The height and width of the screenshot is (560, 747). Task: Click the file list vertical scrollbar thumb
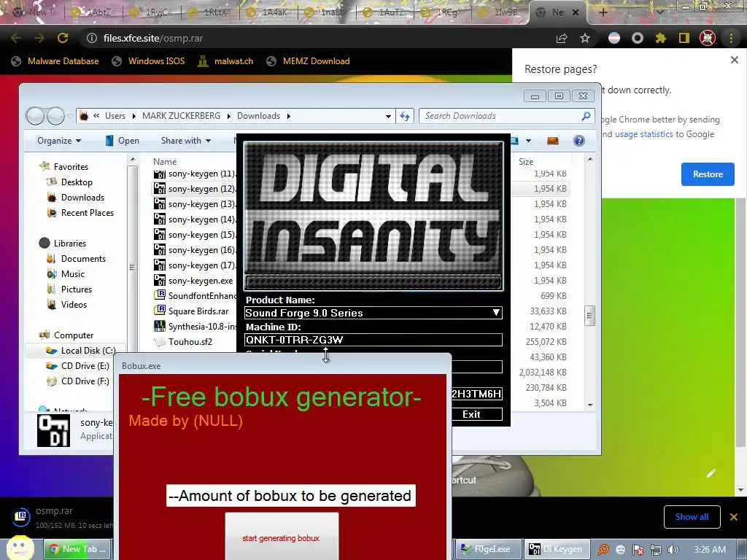[589, 315]
